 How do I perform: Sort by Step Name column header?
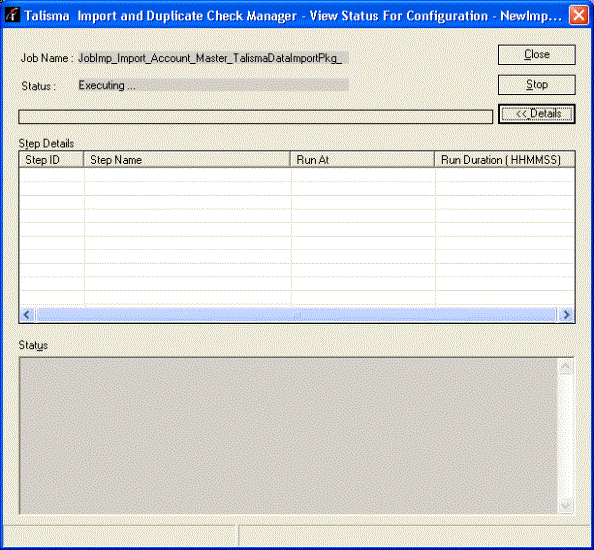pos(187,160)
